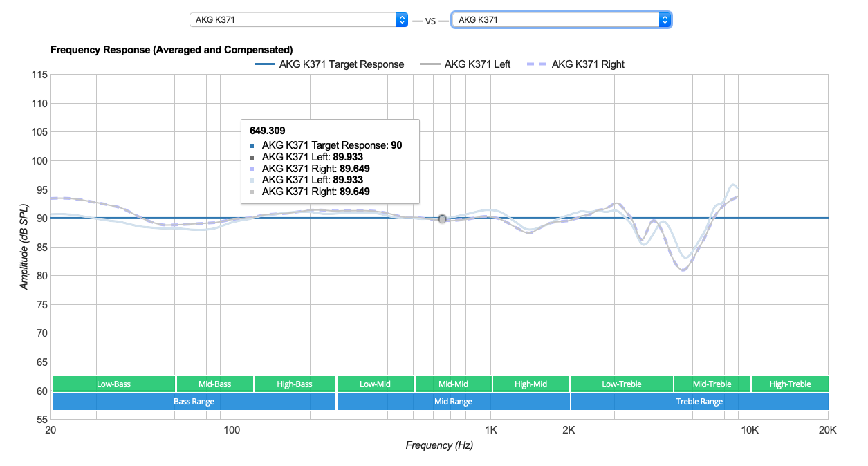The height and width of the screenshot is (466, 868).
Task: Click the 115 amplitude axis label
Action: [39, 75]
